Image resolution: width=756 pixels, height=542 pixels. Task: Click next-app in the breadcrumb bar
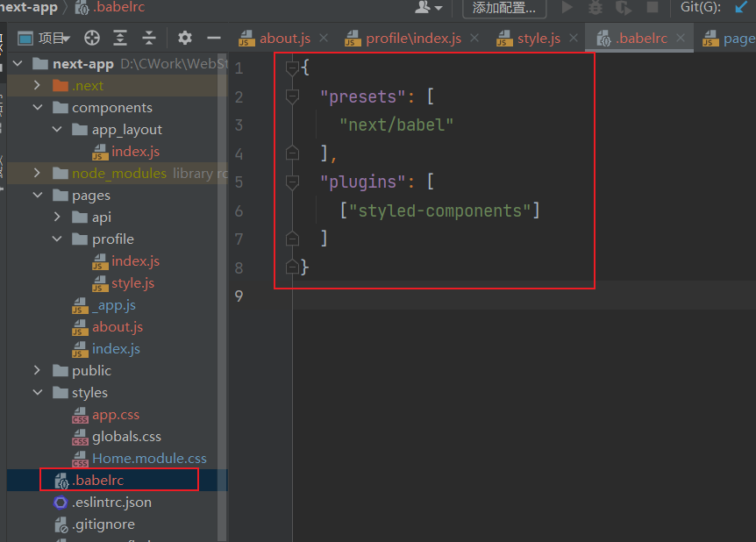tap(29, 7)
